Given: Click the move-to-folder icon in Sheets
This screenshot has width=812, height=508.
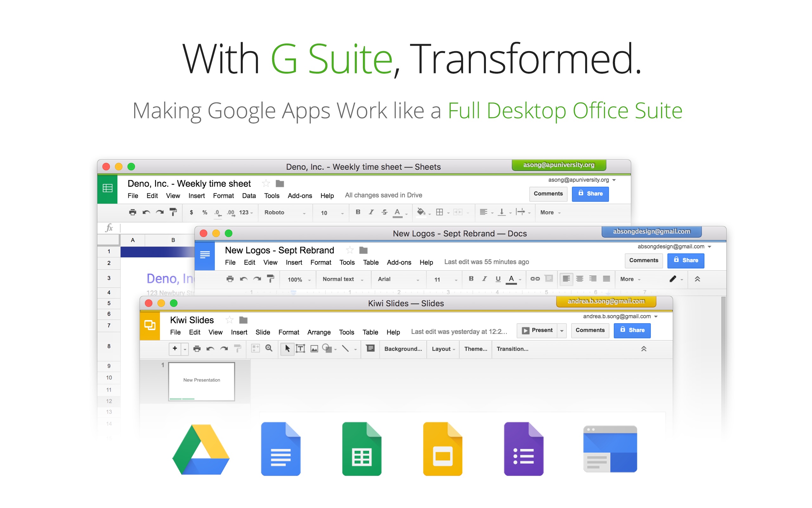Looking at the screenshot, I should click(280, 184).
